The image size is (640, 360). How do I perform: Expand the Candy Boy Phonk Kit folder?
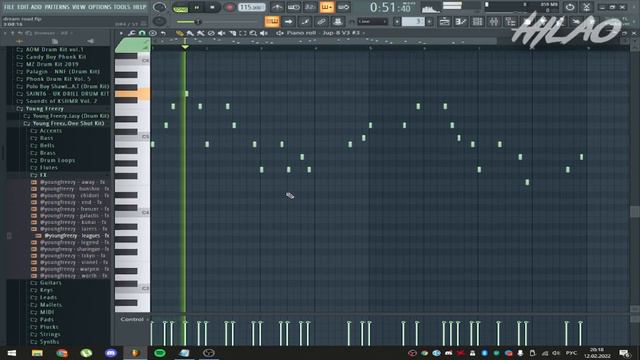[56, 57]
